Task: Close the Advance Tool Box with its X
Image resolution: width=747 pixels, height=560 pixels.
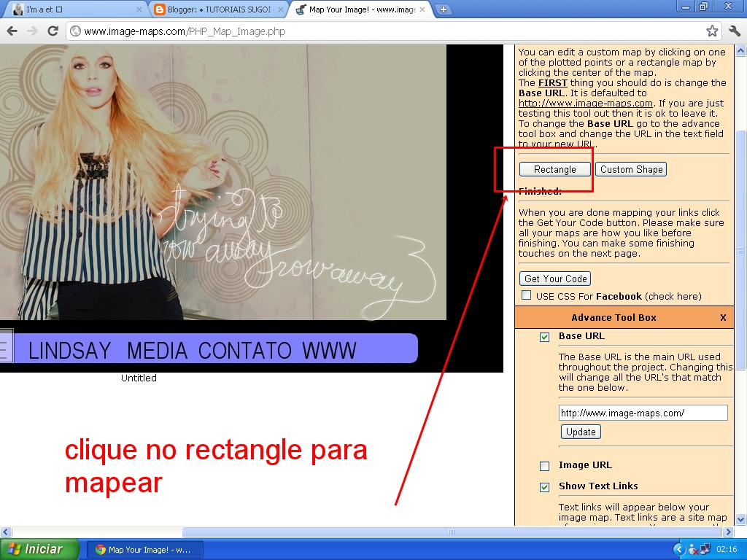Action: 723,317
